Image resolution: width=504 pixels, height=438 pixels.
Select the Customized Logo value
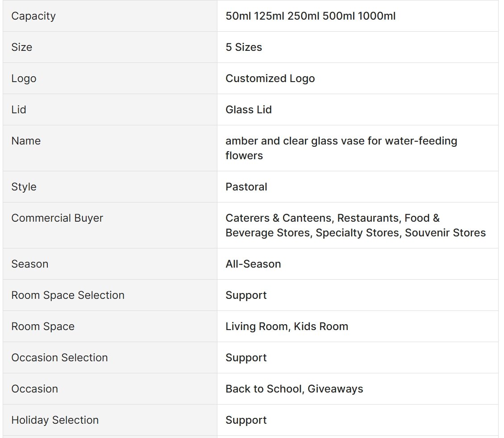[x=270, y=79]
